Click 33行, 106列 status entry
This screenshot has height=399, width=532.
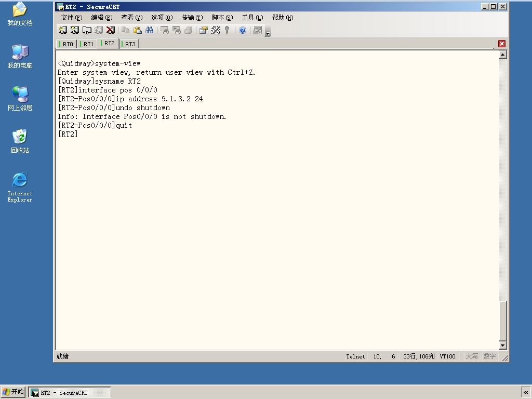(419, 356)
